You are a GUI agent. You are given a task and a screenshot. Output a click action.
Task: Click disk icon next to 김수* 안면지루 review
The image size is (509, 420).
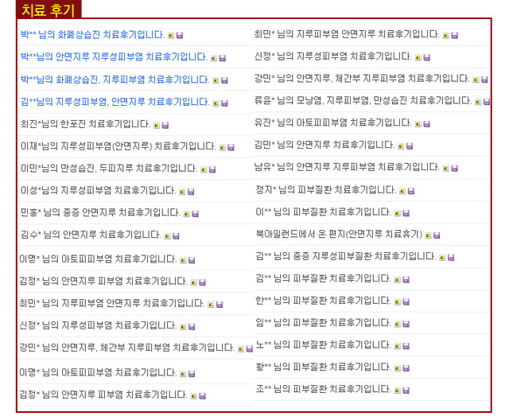(176, 236)
